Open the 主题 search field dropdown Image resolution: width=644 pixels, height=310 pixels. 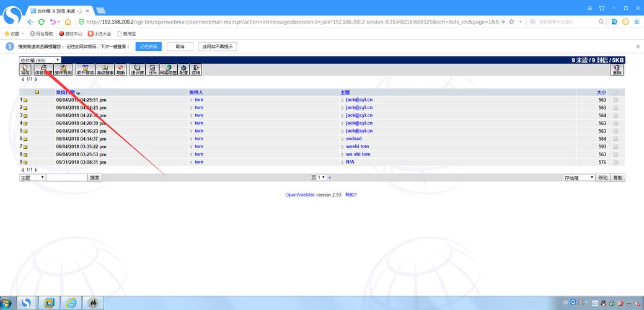tap(32, 178)
